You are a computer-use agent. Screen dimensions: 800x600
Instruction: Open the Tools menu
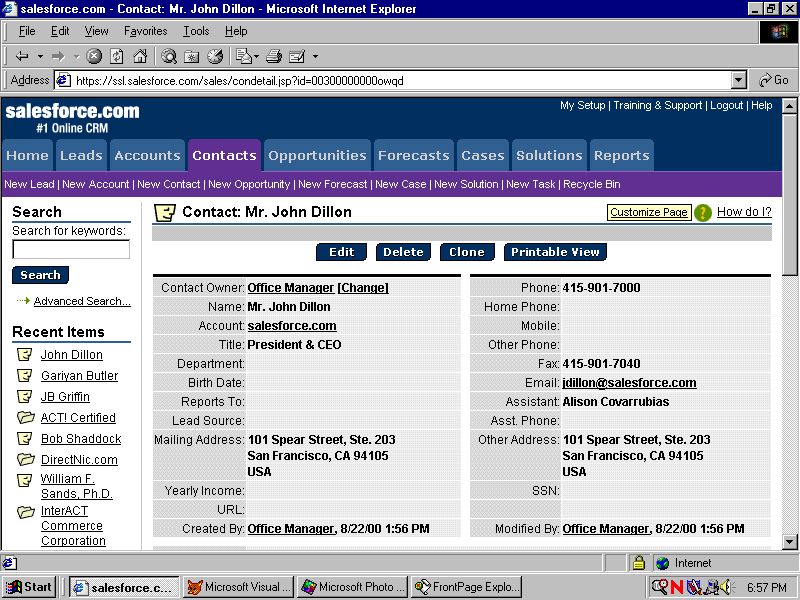196,31
